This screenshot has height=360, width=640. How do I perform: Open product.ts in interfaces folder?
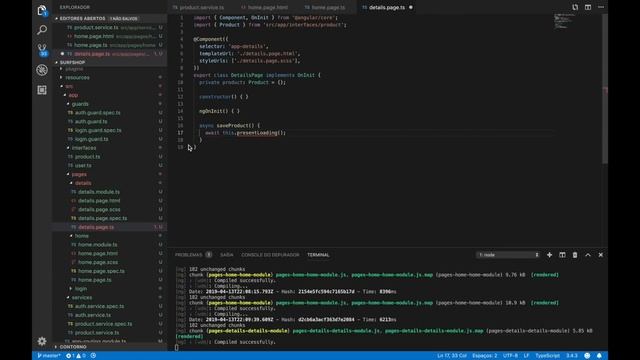pyautogui.click(x=87, y=157)
